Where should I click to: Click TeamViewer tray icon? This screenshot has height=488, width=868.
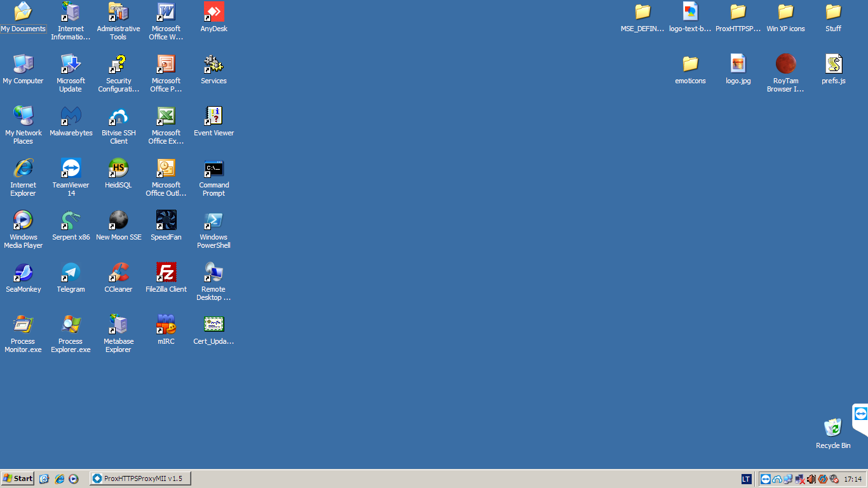(766, 479)
